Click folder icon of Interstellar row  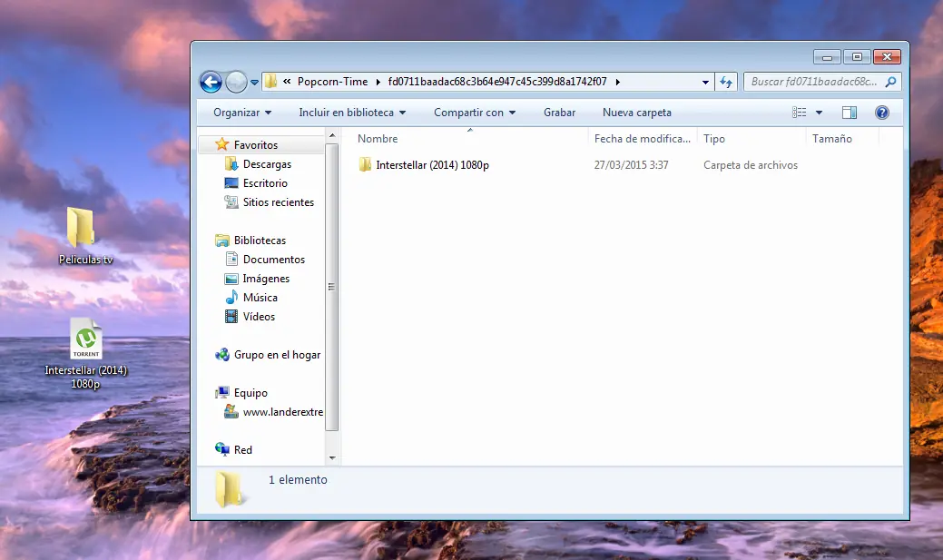(365, 165)
